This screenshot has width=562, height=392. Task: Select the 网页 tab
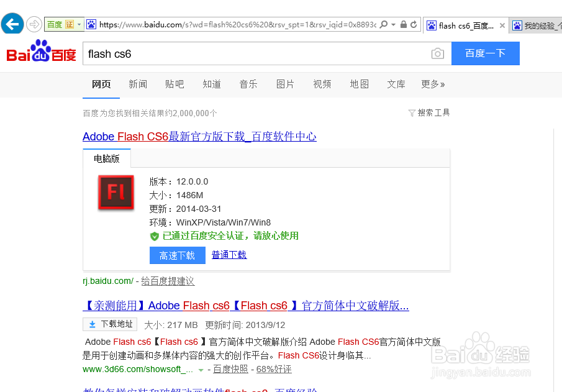click(x=101, y=84)
